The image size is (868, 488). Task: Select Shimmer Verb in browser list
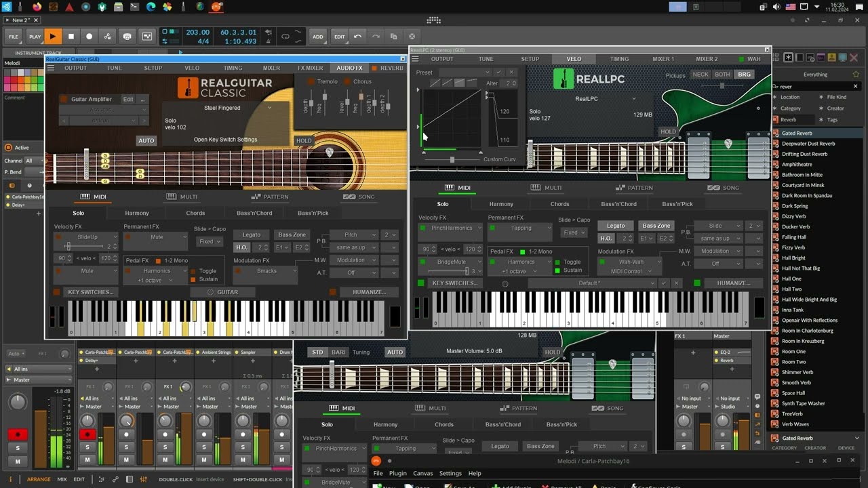tap(797, 372)
